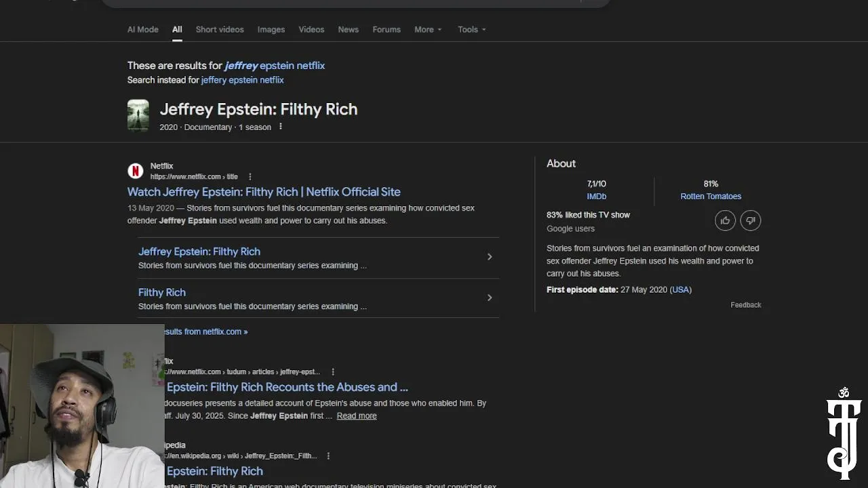The image size is (868, 488).
Task: Switch to the AI Mode tab
Action: [143, 30]
